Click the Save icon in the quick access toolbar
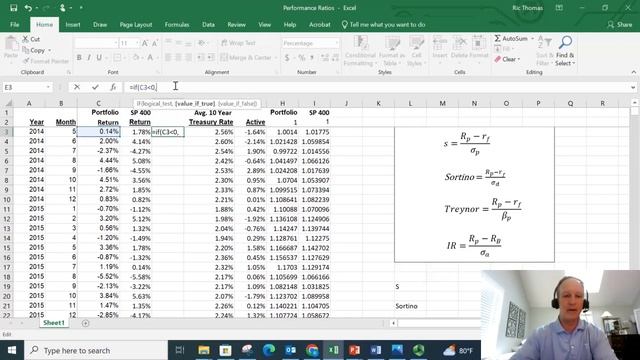The image size is (640, 360). pyautogui.click(x=13, y=8)
